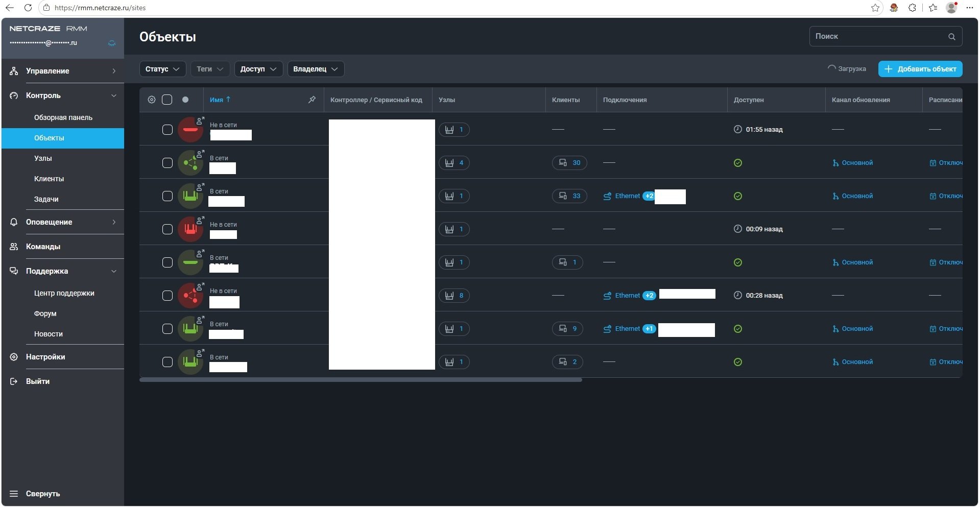Click the cloud icon under the NETCRAZE logo
The width and height of the screenshot is (980, 508).
[112, 43]
